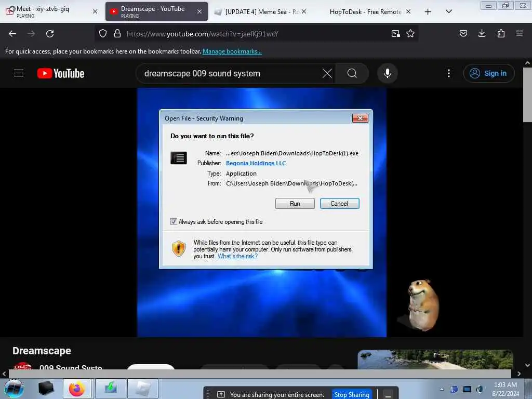Submit YouTube search with magnifier button

pos(352,73)
